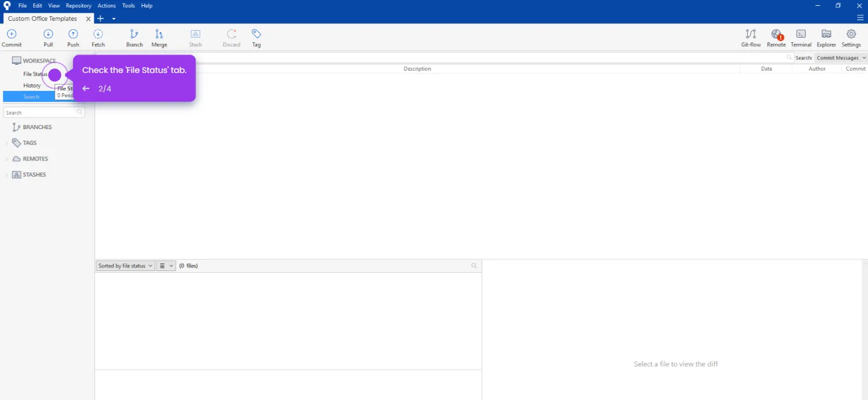
Task: Pull changes with the Pull icon
Action: pyautogui.click(x=48, y=38)
